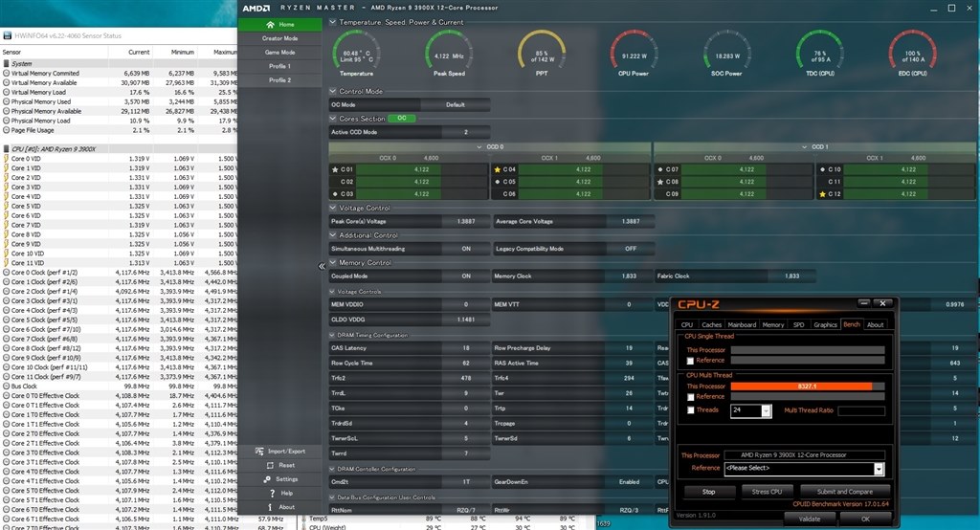Select Profile 2 in Ryzen Master
Viewport: 980px width, 530px height.
click(x=279, y=80)
